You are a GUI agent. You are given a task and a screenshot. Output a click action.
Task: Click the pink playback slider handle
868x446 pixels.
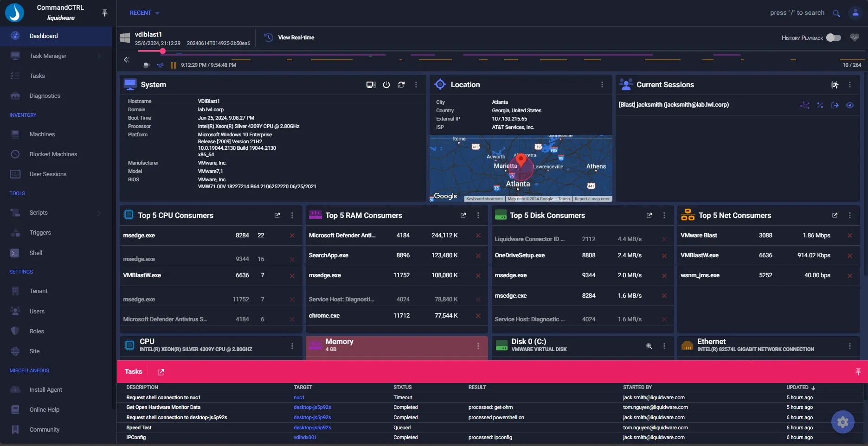(x=162, y=51)
